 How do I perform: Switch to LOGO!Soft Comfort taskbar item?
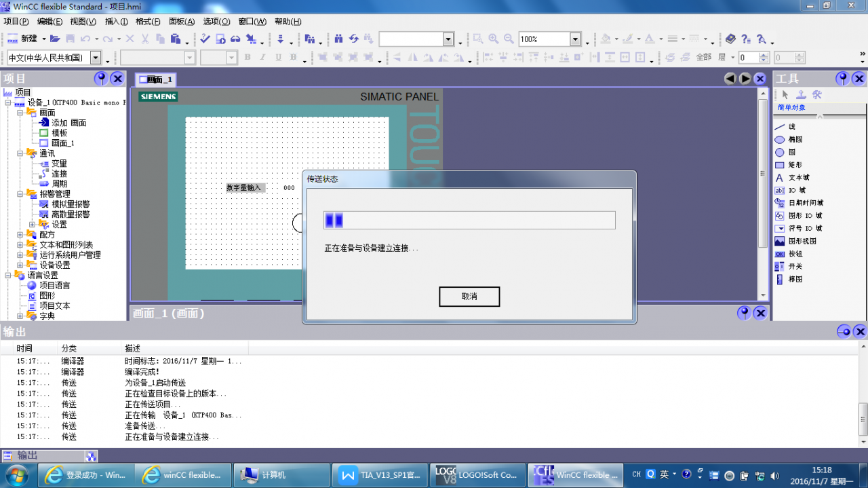point(478,474)
